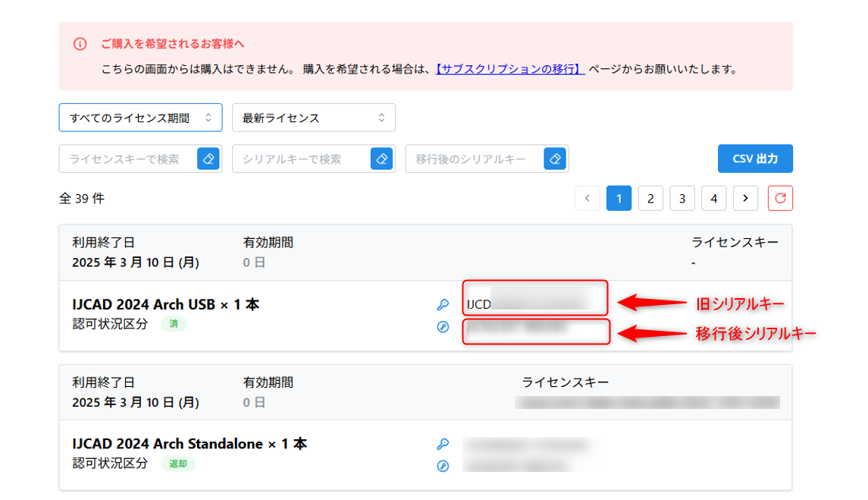868x500 pixels.
Task: Click the 全 39 件 result count
Action: pyautogui.click(x=82, y=199)
